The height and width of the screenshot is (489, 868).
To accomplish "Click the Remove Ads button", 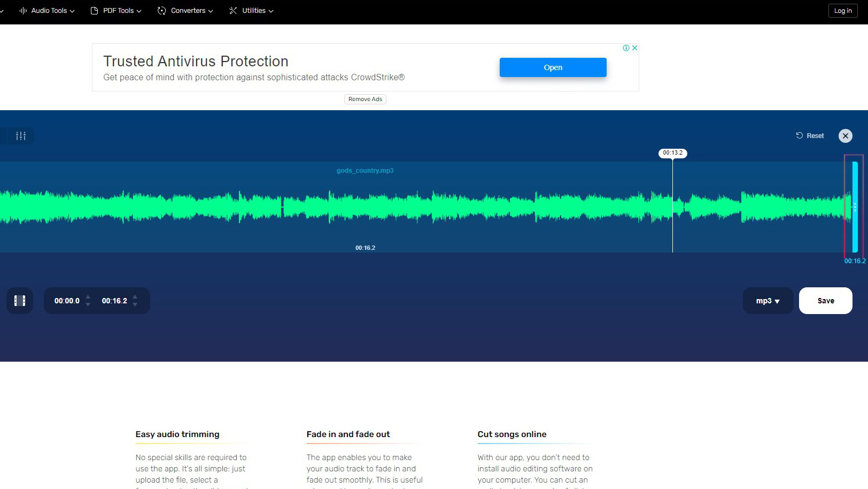I will pyautogui.click(x=365, y=99).
